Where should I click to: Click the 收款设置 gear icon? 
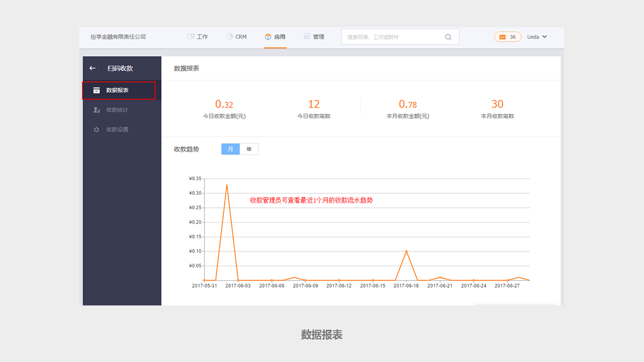97,129
